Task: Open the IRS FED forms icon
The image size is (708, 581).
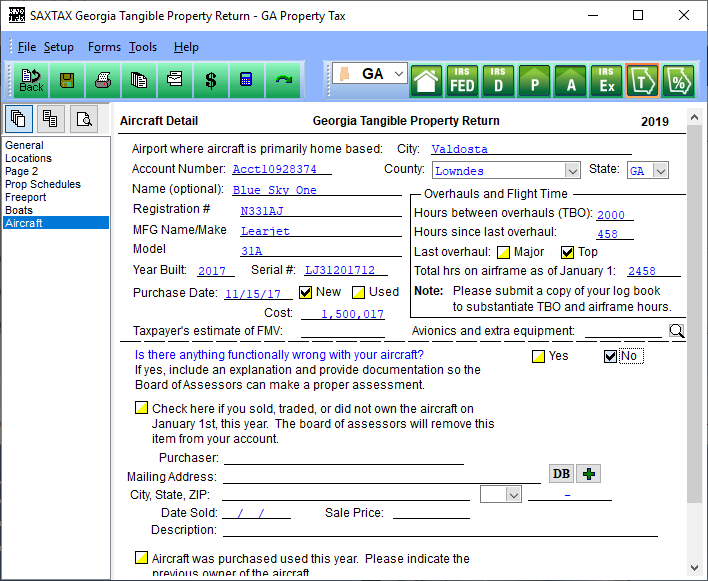Action: click(462, 81)
